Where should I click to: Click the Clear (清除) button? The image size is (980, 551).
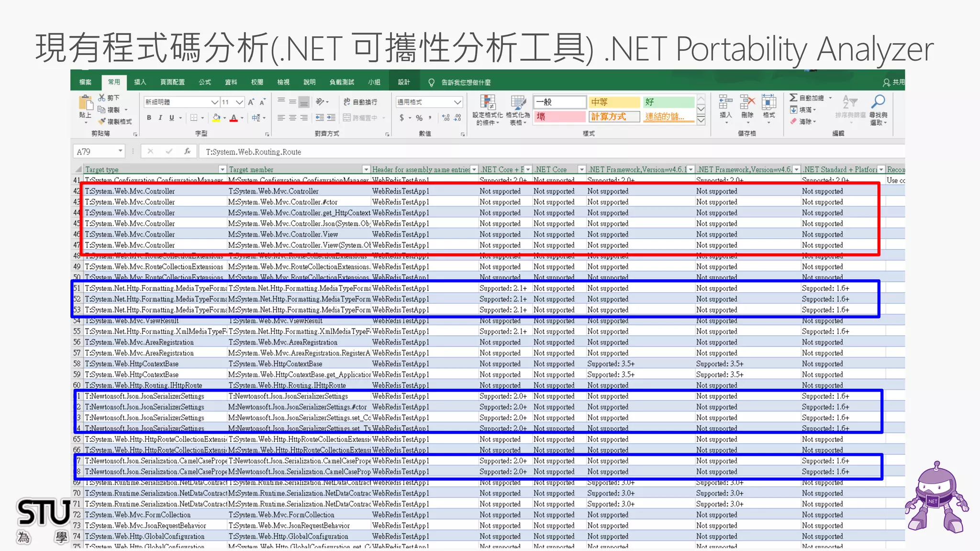click(802, 121)
